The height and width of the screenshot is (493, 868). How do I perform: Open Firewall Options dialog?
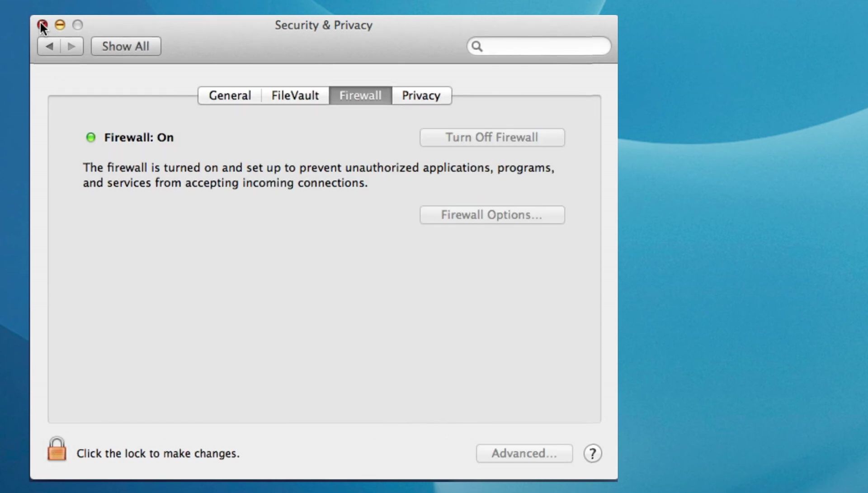click(492, 215)
